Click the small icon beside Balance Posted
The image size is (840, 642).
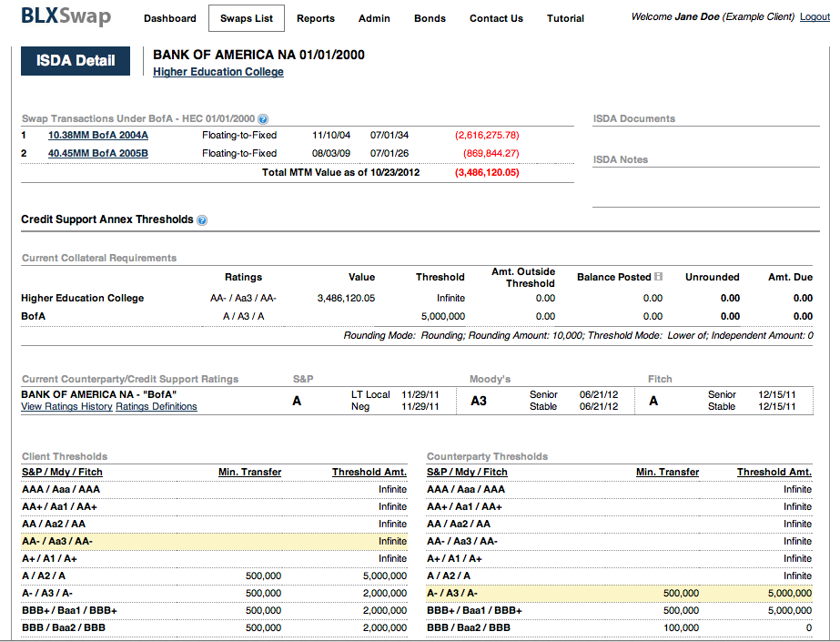658,277
